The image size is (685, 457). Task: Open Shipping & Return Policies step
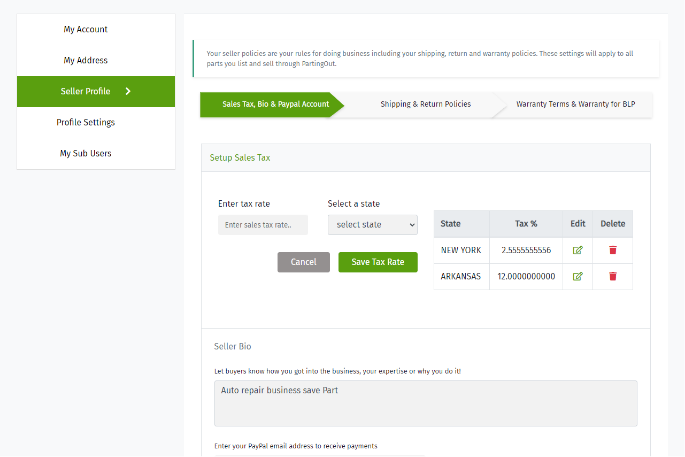425,104
